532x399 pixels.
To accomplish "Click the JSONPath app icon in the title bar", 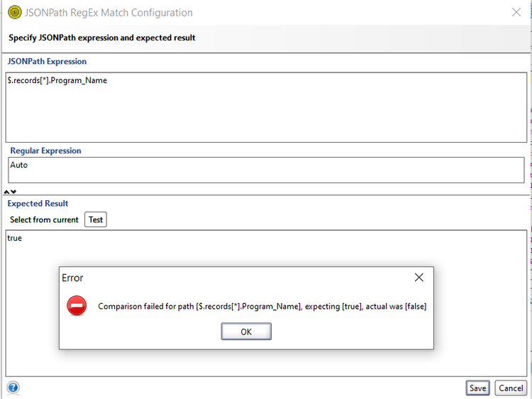I will point(13,12).
